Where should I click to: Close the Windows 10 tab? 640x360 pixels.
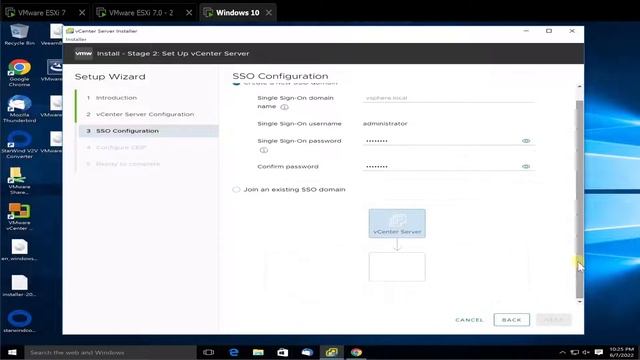pos(269,13)
